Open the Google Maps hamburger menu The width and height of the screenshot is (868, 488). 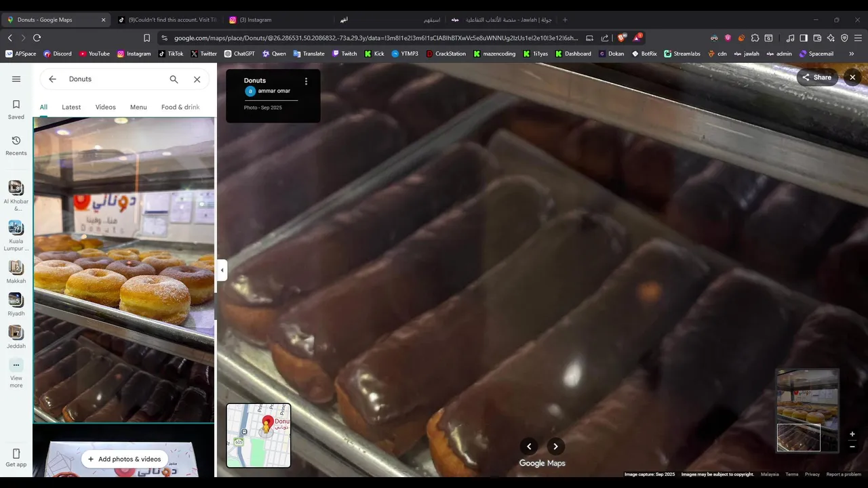[x=16, y=79]
